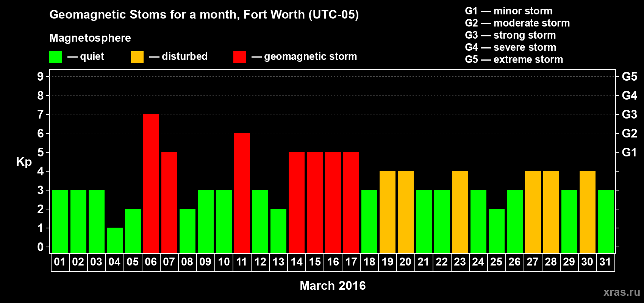Click the orange bar for day 23

(x=460, y=212)
